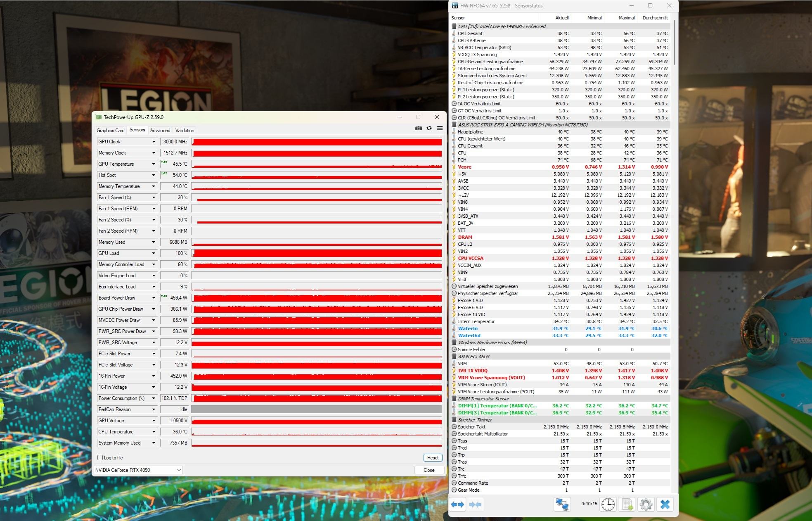Screen dimensions: 812x521
Task: Open the GPU Clock sensor dropdown
Action: 154,142
